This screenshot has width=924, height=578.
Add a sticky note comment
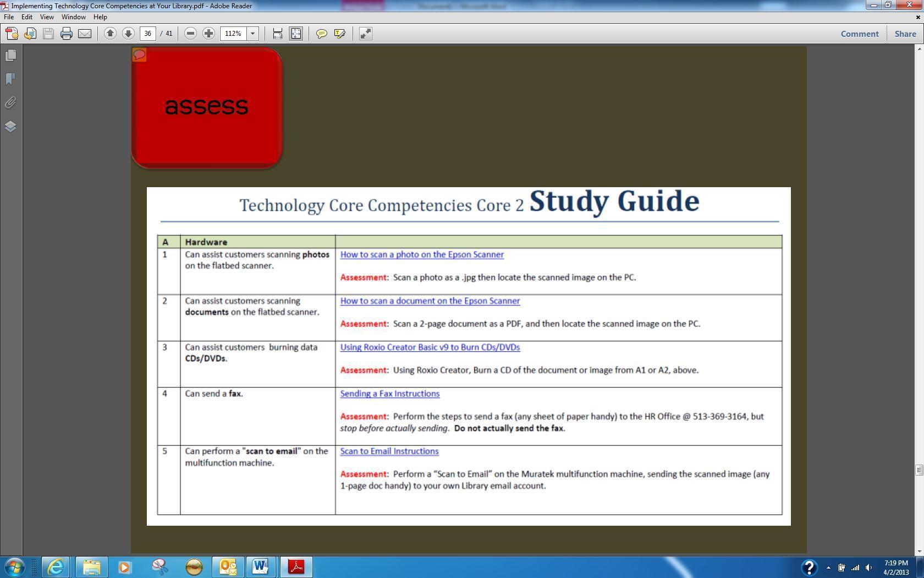point(322,34)
